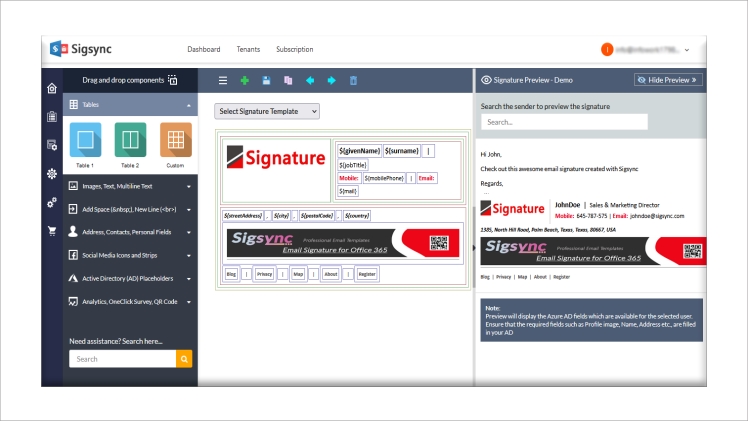
Task: Click the purple copy icon in toolbar
Action: coord(288,81)
